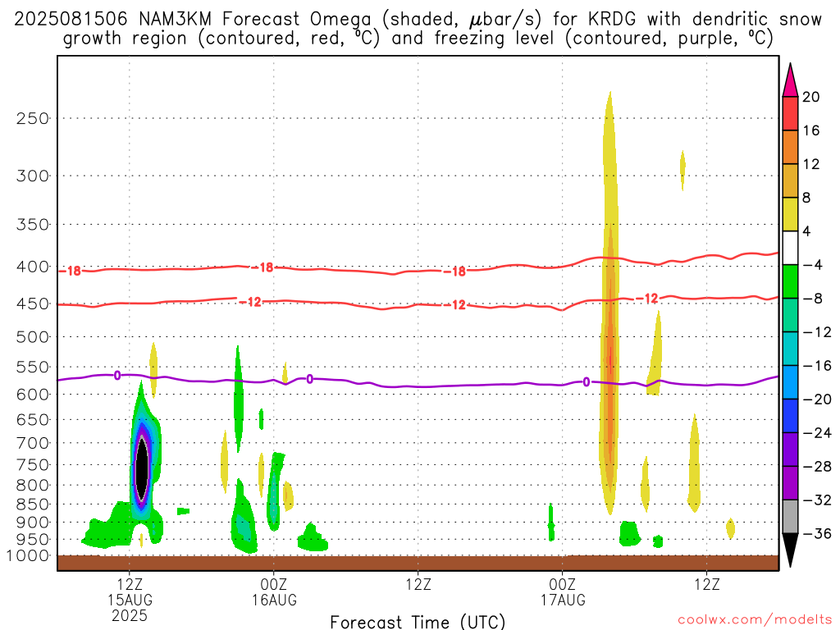Click the -18 contour label nearest the pressure axis
This screenshot has height=630, width=840.
[71, 271]
